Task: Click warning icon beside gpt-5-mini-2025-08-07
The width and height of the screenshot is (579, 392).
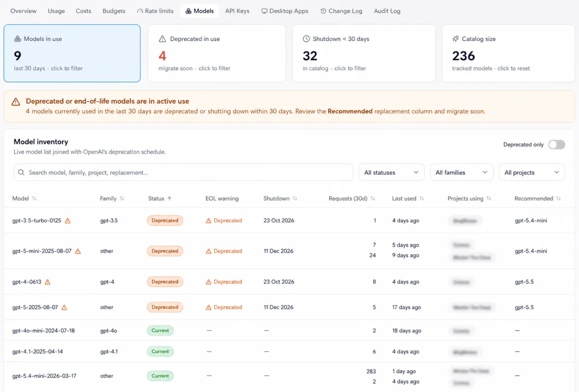Action: coord(78,251)
